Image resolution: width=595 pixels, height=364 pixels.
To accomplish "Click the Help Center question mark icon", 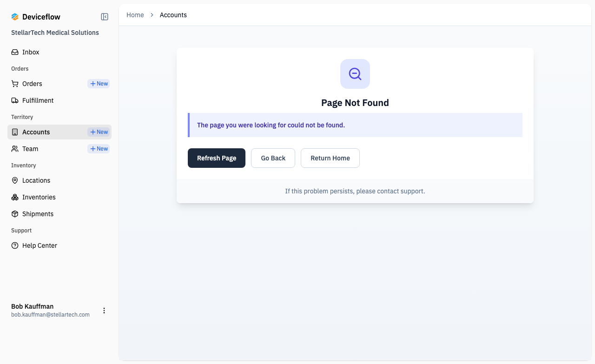I will tap(15, 245).
